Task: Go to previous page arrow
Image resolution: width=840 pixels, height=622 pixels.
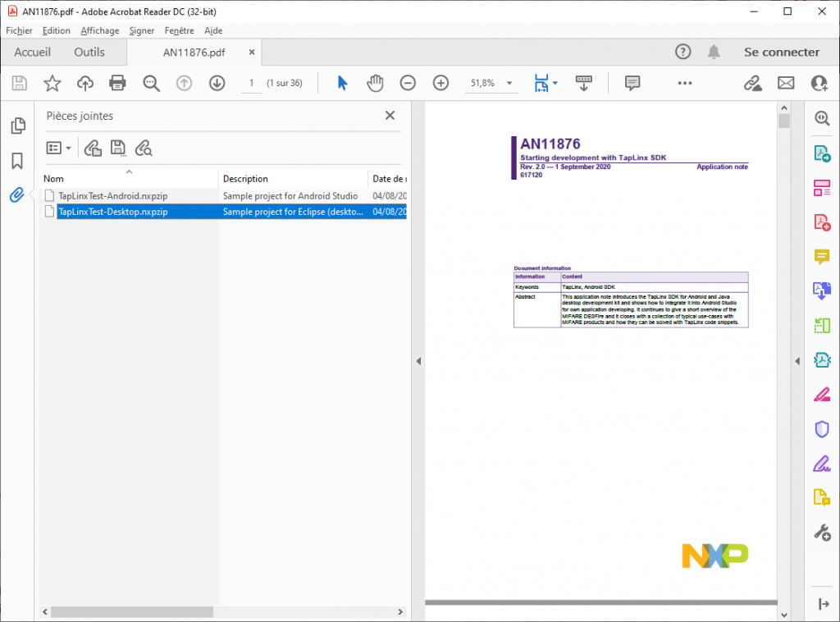Action: pos(185,83)
